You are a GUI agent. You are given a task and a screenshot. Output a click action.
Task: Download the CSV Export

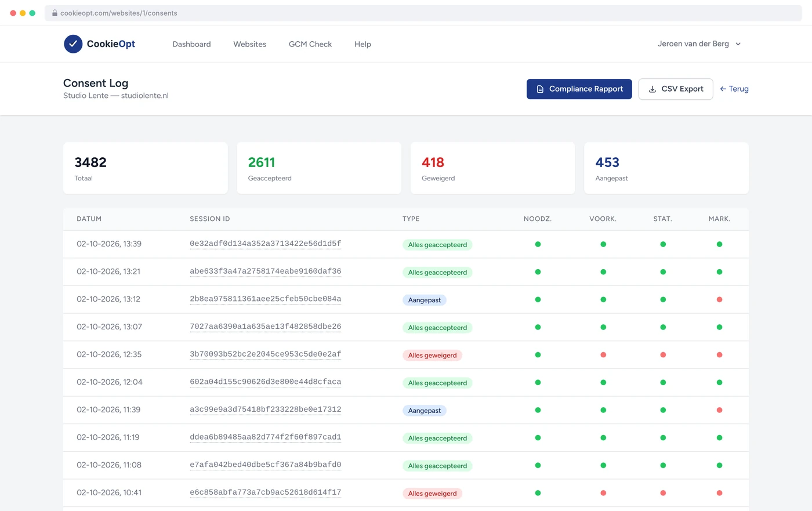tap(676, 89)
